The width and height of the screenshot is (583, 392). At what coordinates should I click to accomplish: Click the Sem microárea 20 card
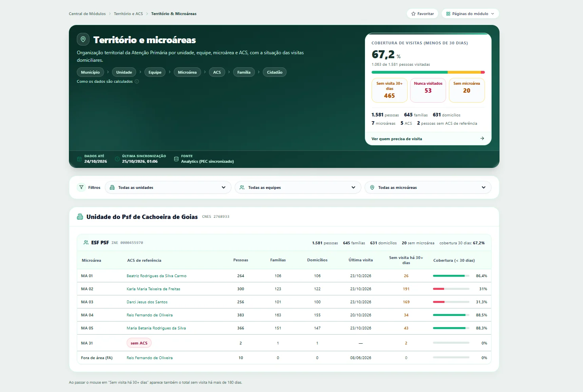coord(467,90)
